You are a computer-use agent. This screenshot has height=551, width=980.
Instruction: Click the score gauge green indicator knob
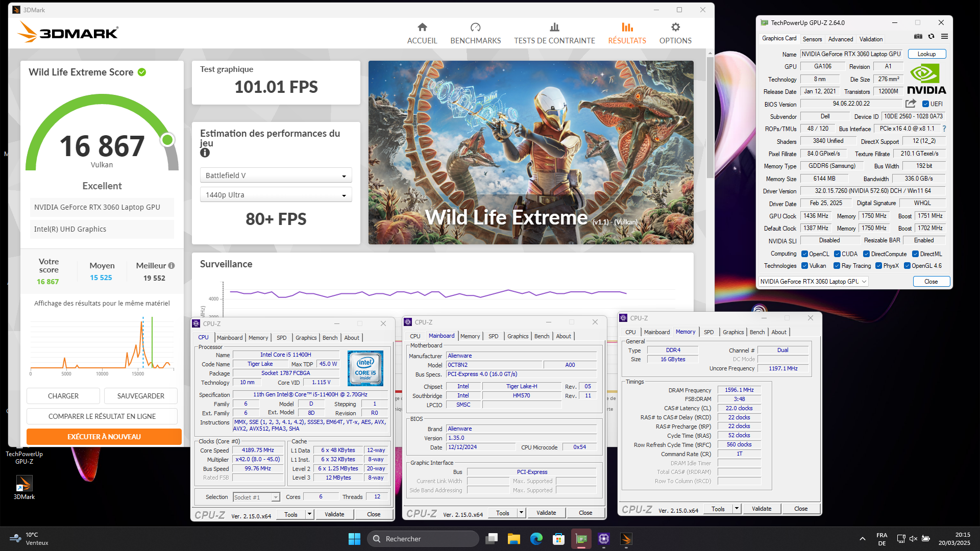[167, 140]
